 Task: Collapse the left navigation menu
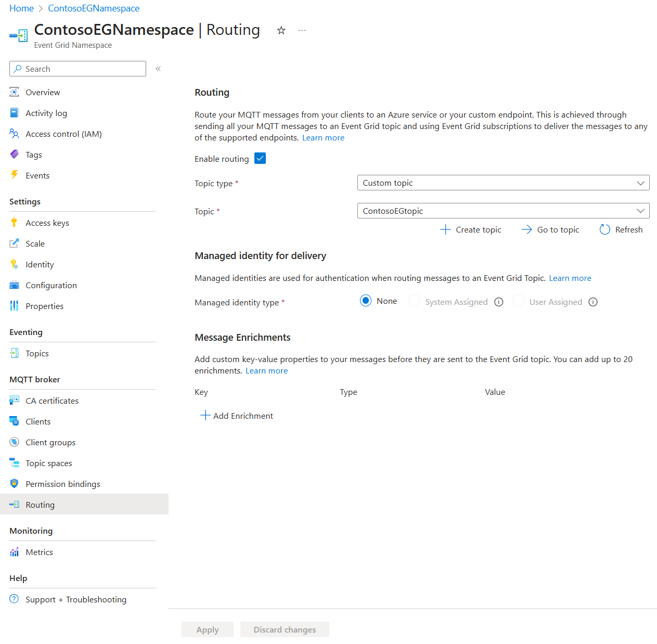click(x=158, y=68)
